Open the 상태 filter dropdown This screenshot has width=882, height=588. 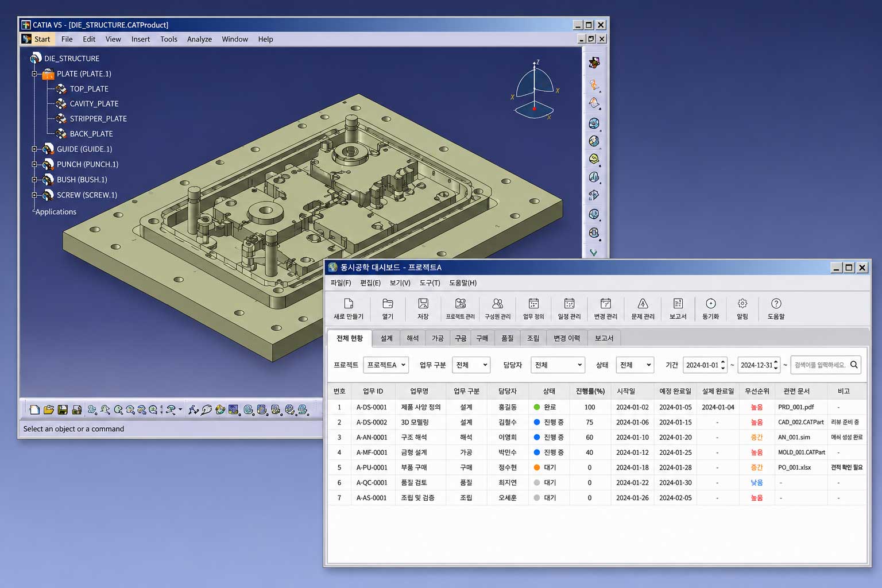(x=635, y=365)
